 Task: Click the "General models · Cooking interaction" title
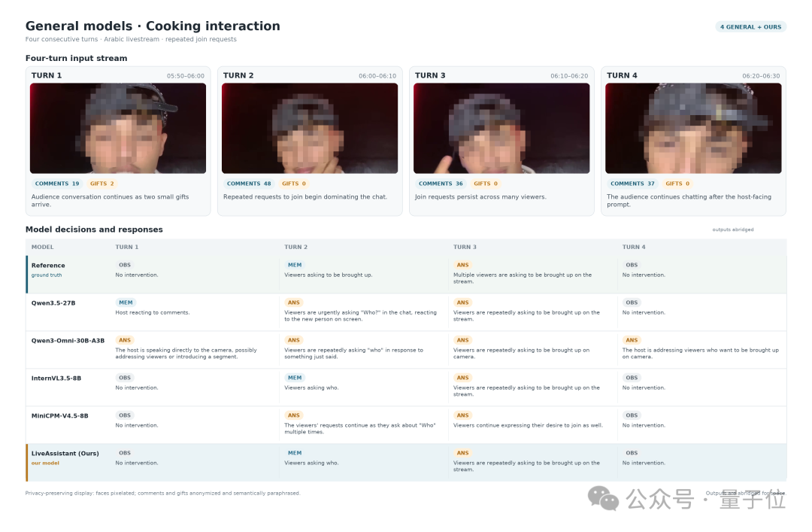(153, 26)
